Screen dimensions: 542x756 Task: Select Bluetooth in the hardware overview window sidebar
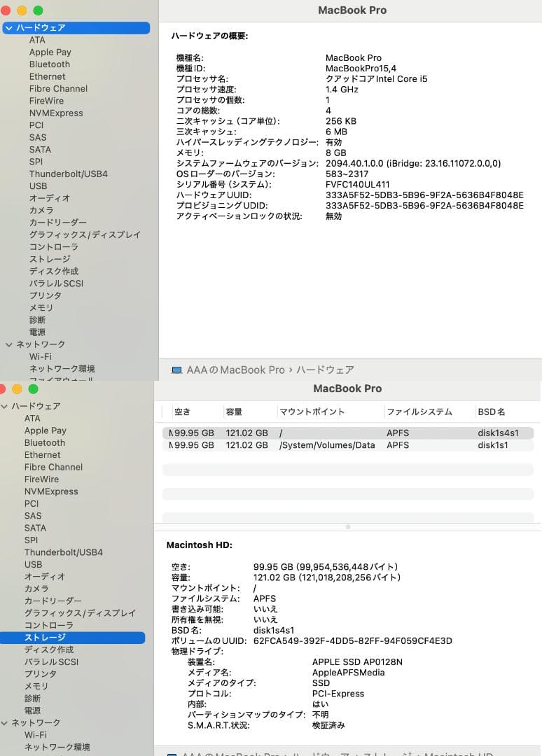[x=49, y=64]
